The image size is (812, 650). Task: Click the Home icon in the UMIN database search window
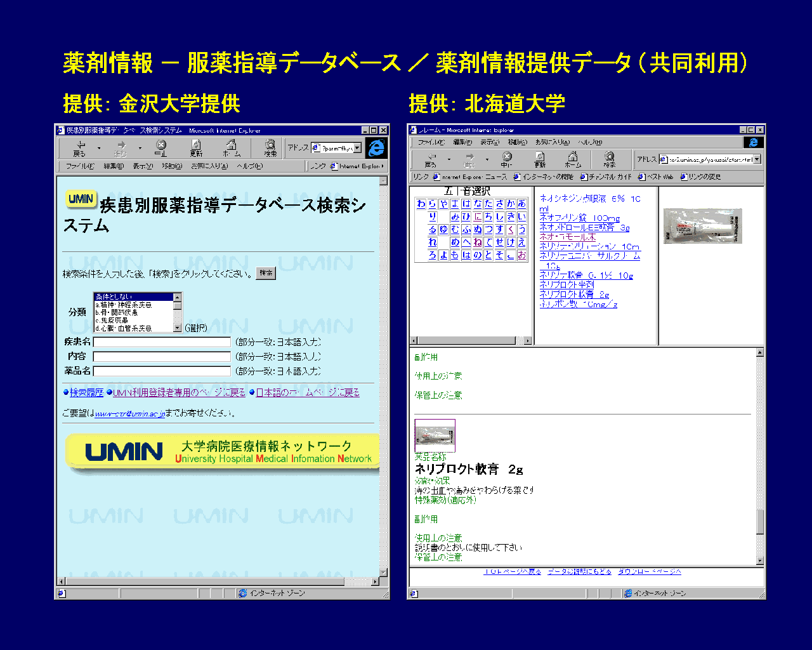[231, 147]
